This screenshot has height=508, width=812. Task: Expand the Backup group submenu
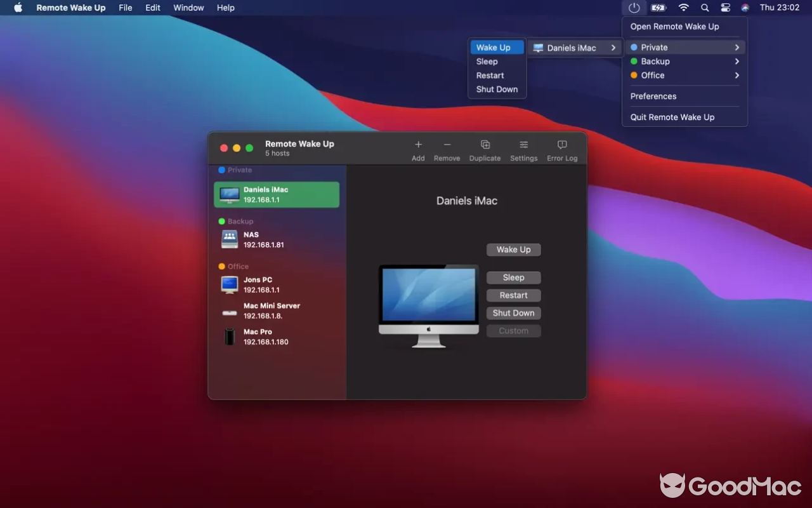tap(736, 61)
